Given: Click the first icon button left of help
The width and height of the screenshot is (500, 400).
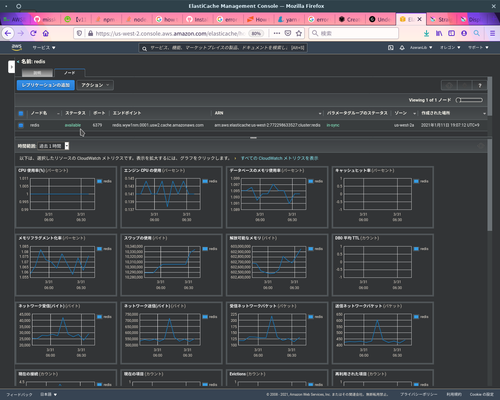Looking at the screenshot, I should coord(449,86).
